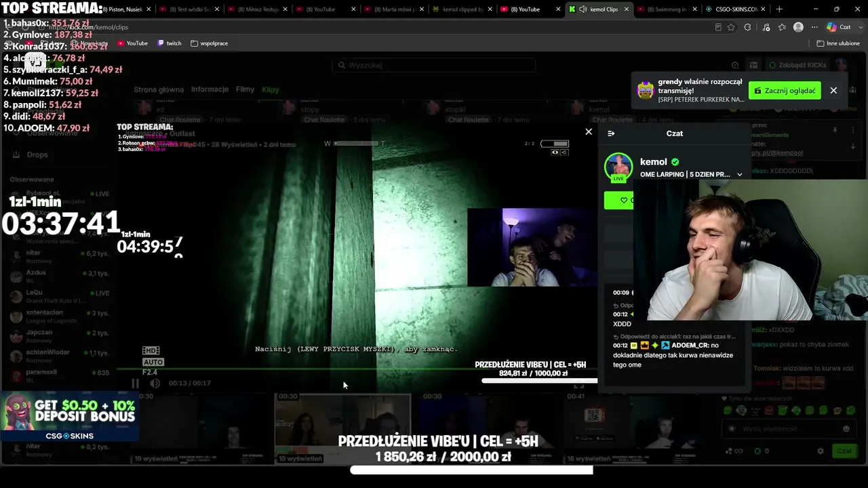Screen dimensions: 868x488
Task: Pause the clip playback
Action: tap(135, 383)
